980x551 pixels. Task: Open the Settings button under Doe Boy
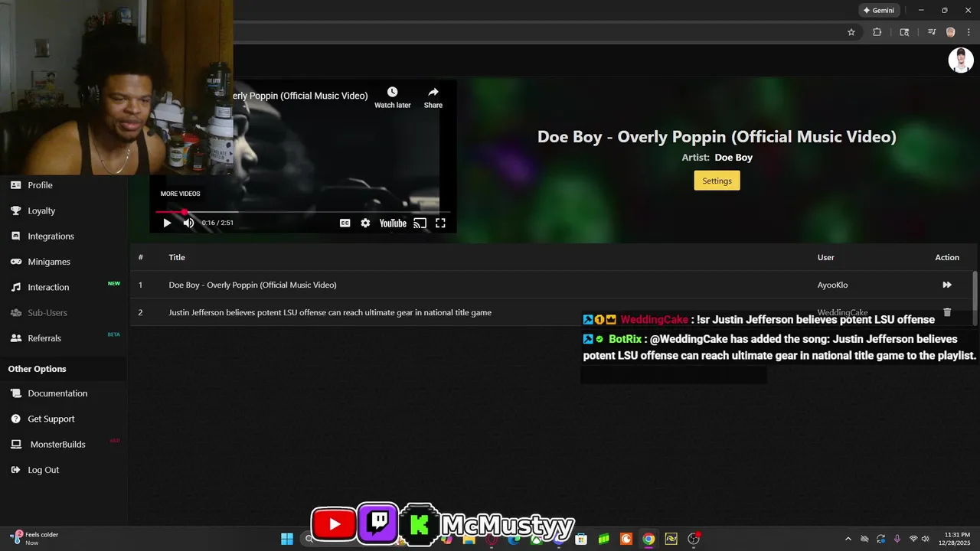coord(717,181)
